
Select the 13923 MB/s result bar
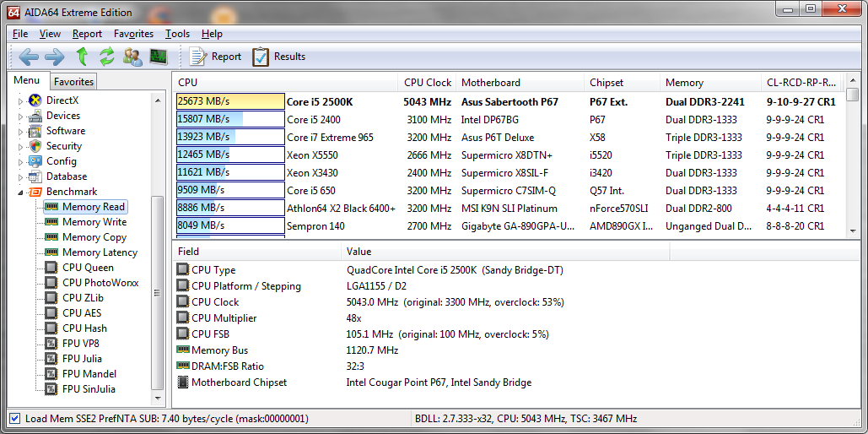click(230, 137)
